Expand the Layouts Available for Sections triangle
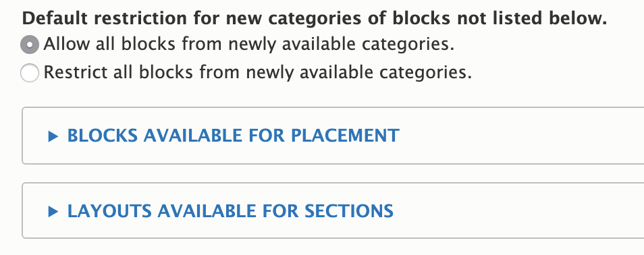The height and width of the screenshot is (255, 644). pyautogui.click(x=53, y=211)
